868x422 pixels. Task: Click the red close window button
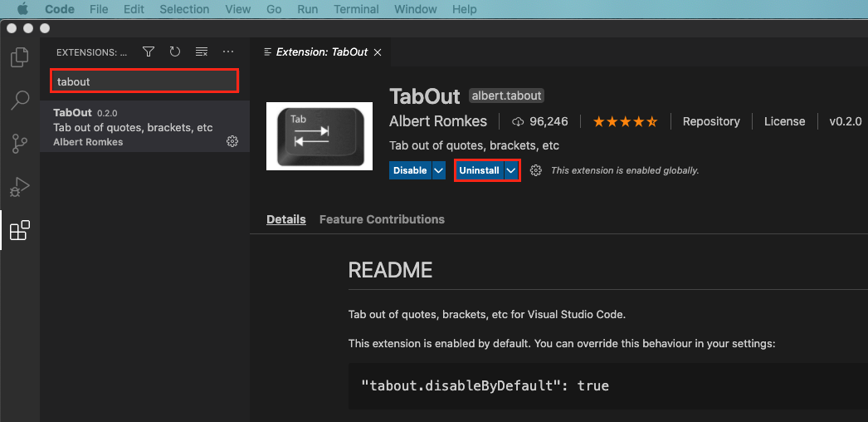point(12,28)
